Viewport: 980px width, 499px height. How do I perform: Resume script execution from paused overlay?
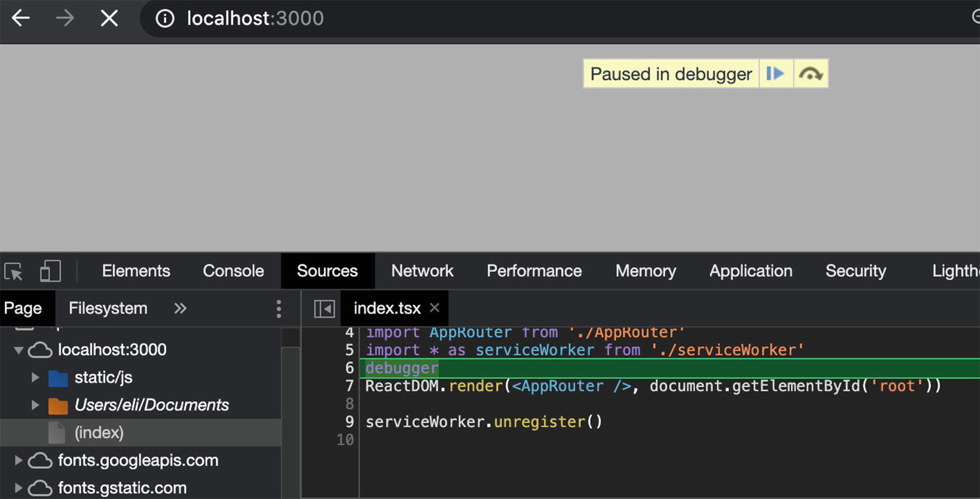(x=775, y=74)
